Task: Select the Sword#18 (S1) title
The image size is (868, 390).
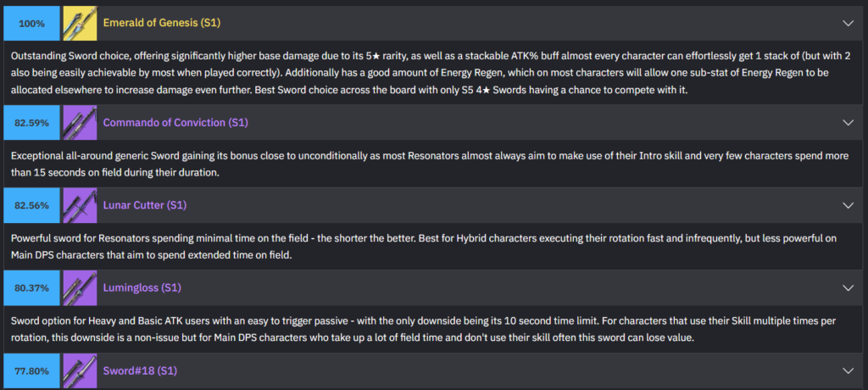Action: coord(140,370)
